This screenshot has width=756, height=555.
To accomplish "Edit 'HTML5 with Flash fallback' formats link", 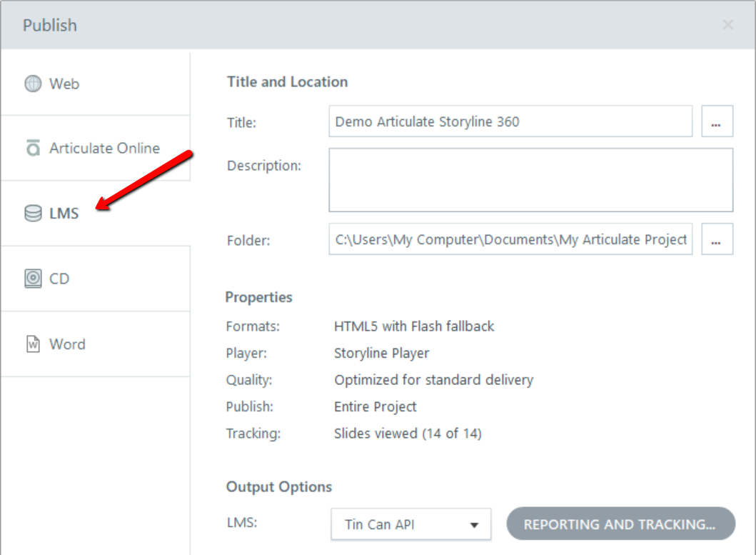I will tap(413, 326).
